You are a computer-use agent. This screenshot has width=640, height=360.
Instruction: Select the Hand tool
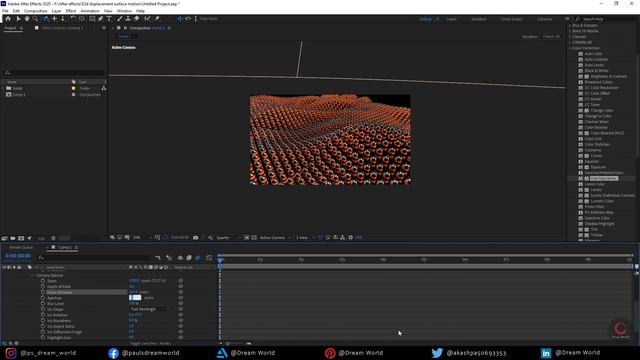pyautogui.click(x=27, y=19)
